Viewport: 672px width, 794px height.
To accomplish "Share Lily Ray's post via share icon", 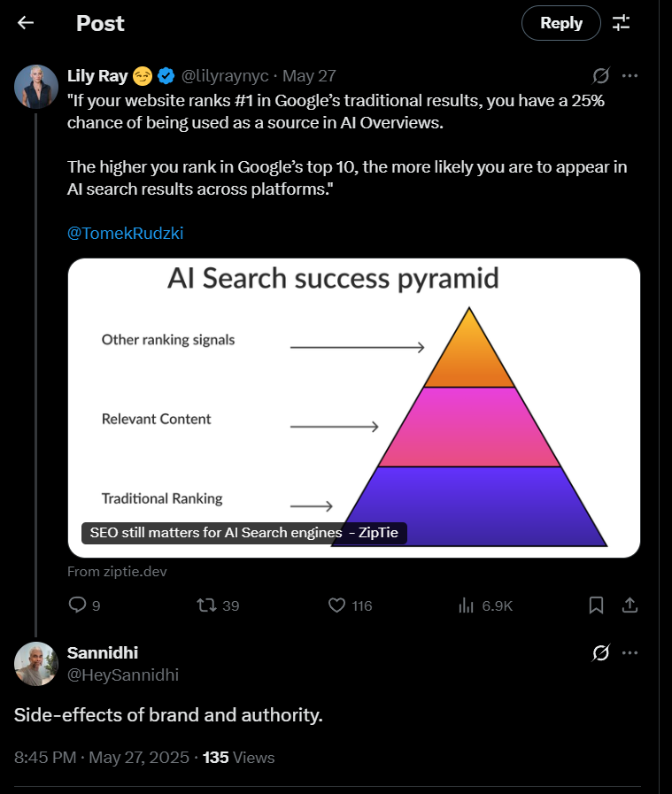I will 630,605.
